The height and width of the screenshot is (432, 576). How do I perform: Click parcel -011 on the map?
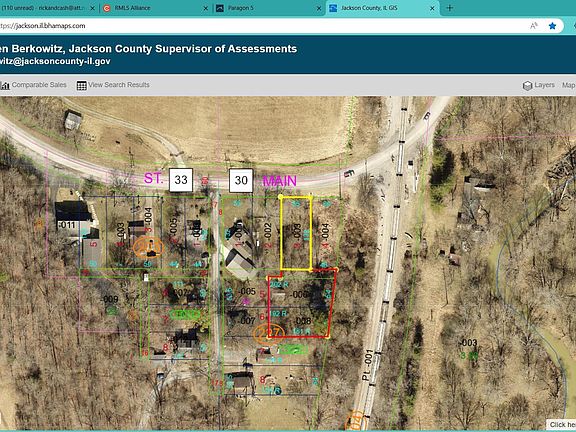coord(67,225)
